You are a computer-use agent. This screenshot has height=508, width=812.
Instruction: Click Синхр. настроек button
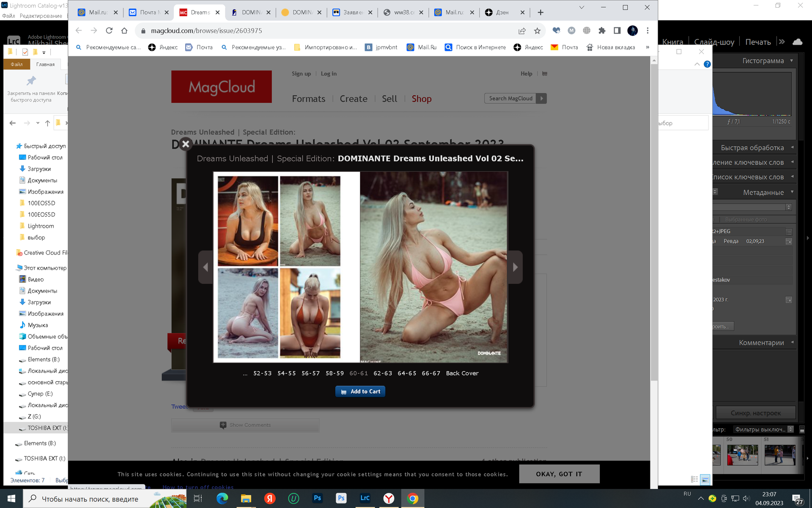tap(755, 413)
